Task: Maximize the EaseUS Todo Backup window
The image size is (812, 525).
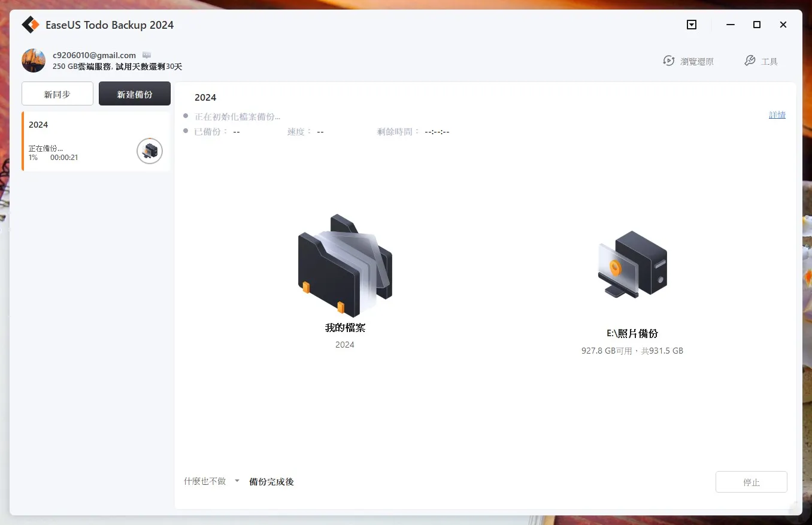Action: [757, 25]
